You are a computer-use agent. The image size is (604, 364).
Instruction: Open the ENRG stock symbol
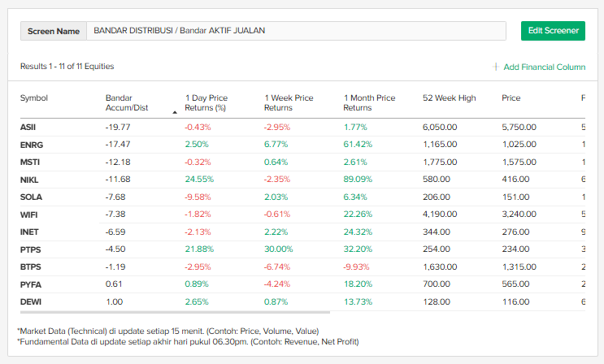coord(30,145)
